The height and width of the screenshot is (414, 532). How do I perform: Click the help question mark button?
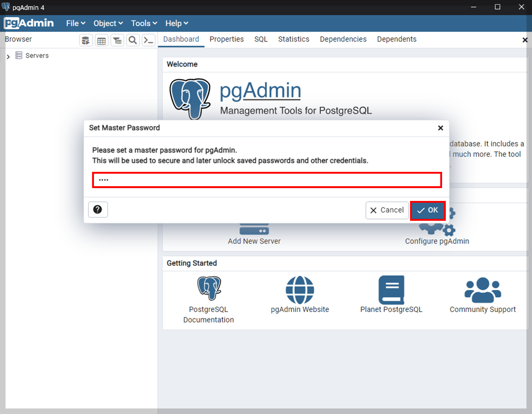(98, 209)
